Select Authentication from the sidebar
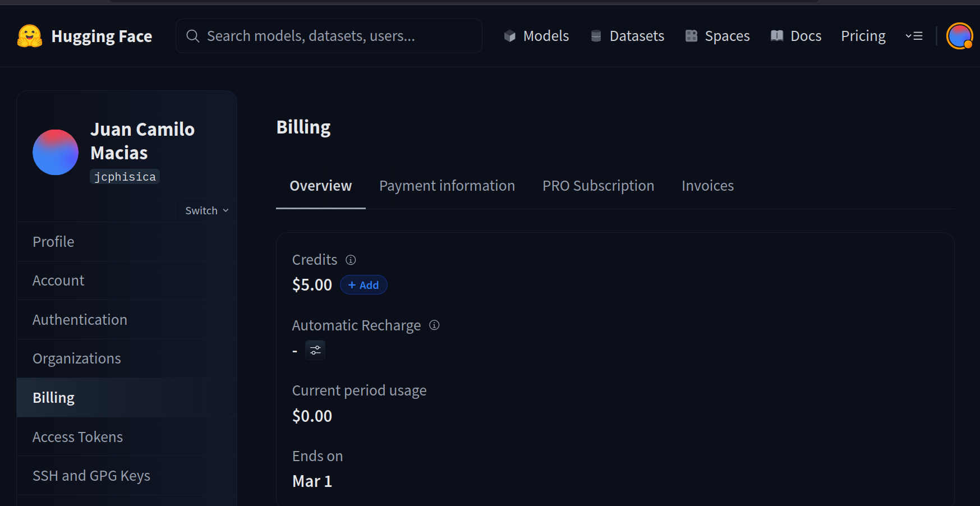 pos(80,319)
